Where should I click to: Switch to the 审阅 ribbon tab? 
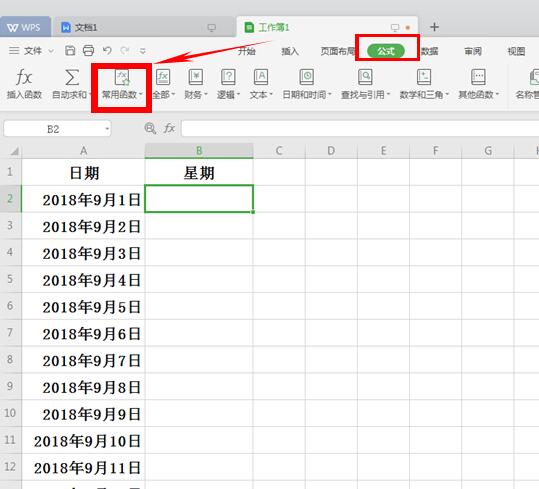point(473,51)
